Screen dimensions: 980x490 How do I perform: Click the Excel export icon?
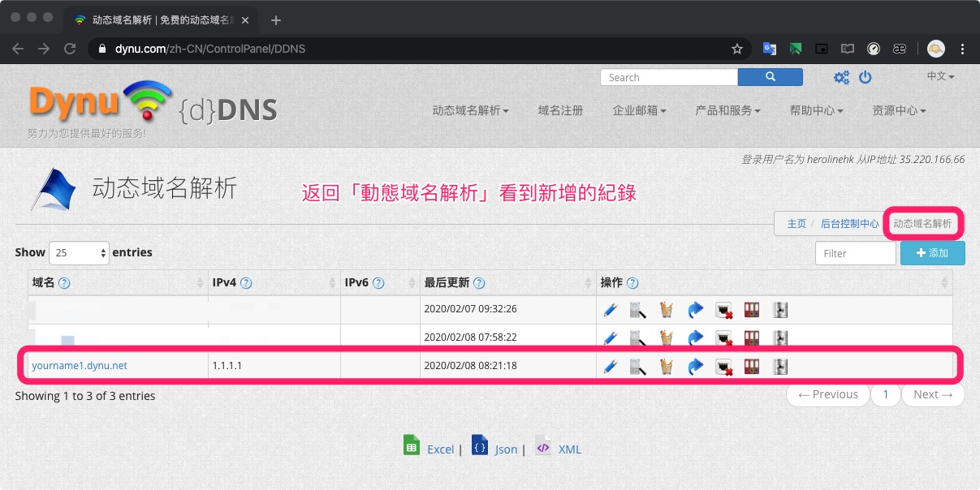(412, 445)
